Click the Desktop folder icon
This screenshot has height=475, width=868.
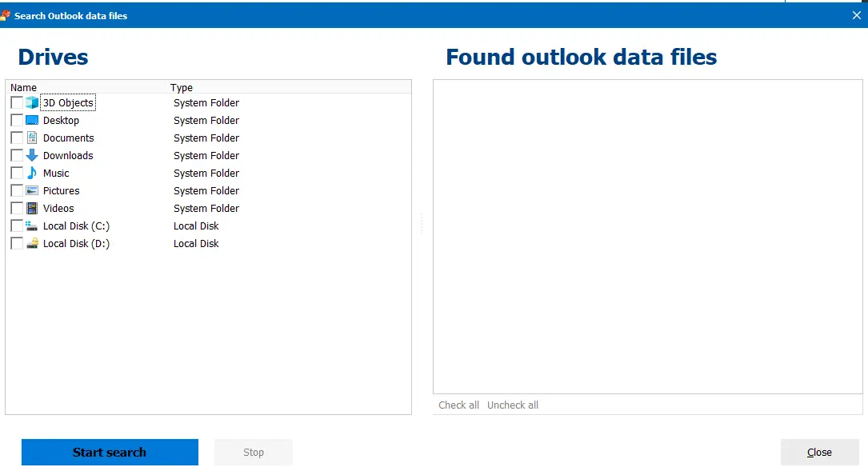(x=32, y=120)
